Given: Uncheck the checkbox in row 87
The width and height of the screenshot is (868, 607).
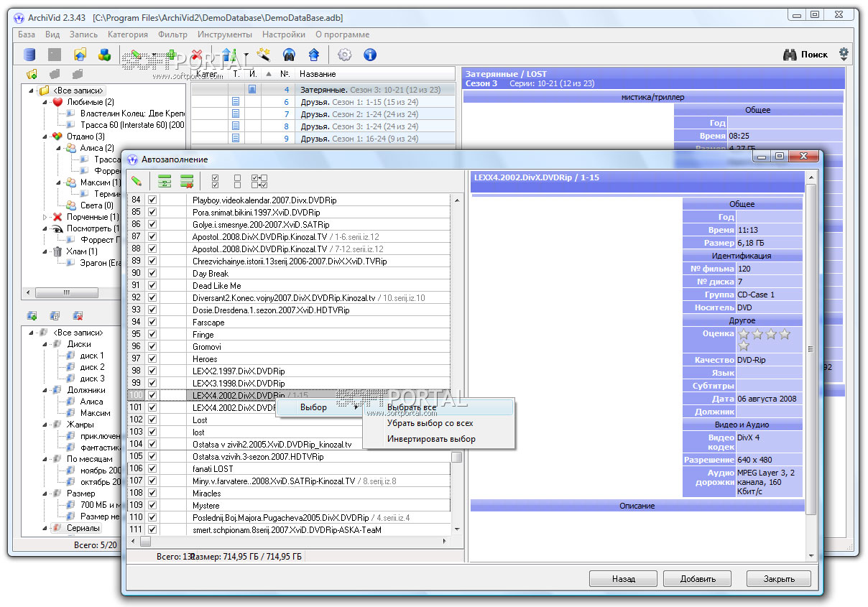Looking at the screenshot, I should [x=152, y=236].
